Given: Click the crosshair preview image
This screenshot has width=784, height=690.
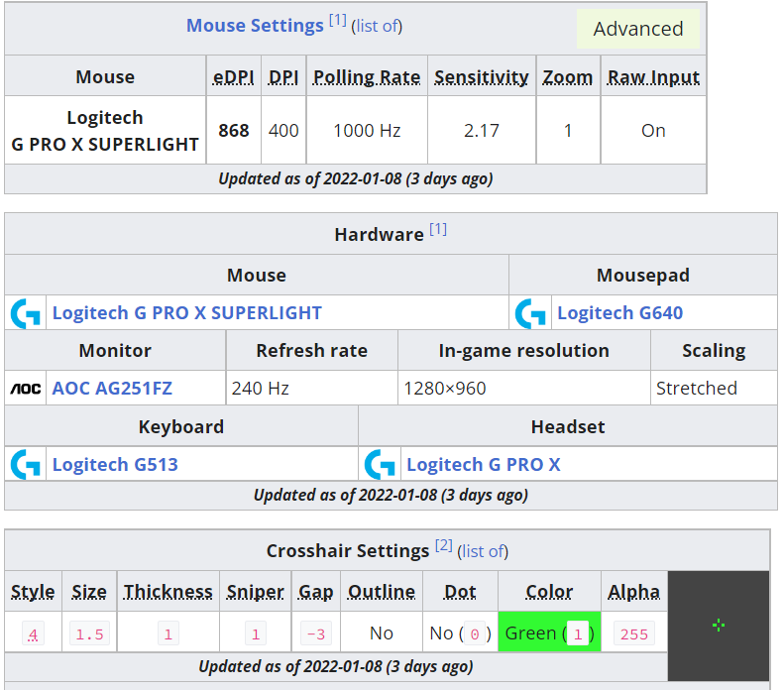Looking at the screenshot, I should 719,626.
